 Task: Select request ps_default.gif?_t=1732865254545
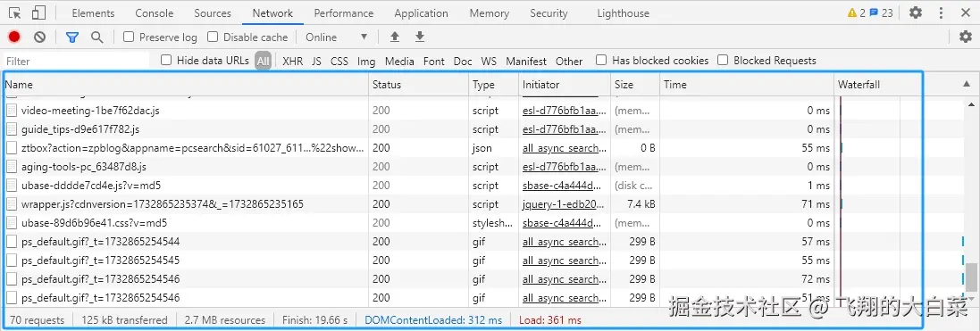[x=101, y=261]
